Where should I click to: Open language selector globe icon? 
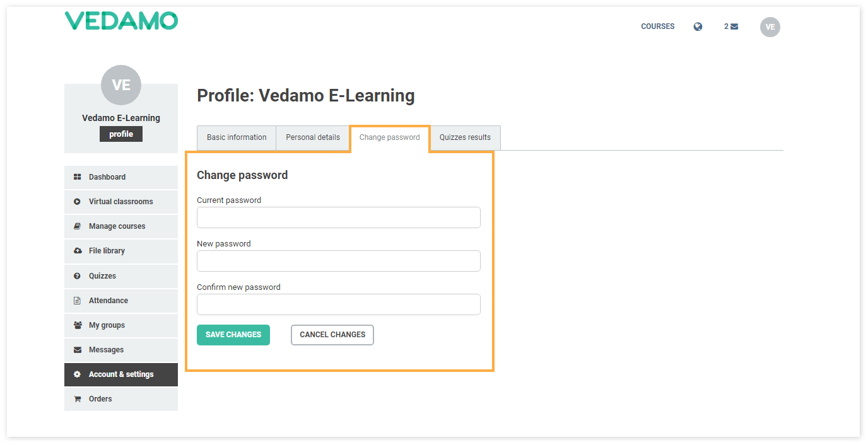pyautogui.click(x=698, y=26)
